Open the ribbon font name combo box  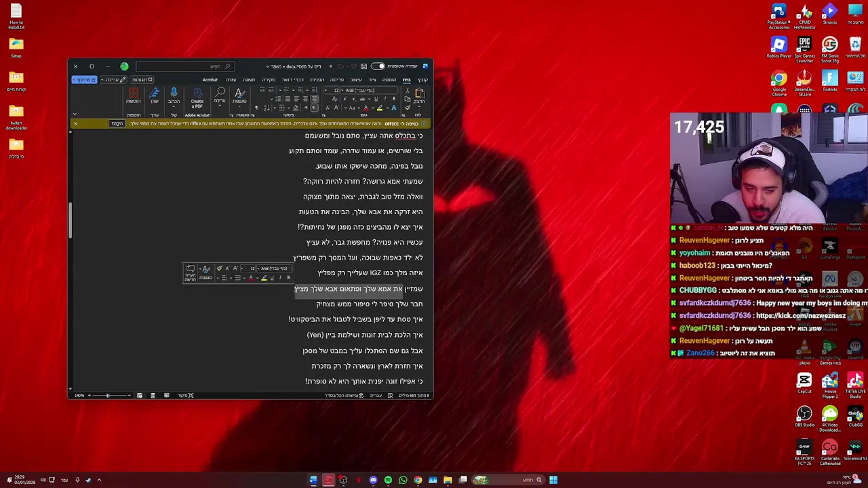(x=369, y=90)
